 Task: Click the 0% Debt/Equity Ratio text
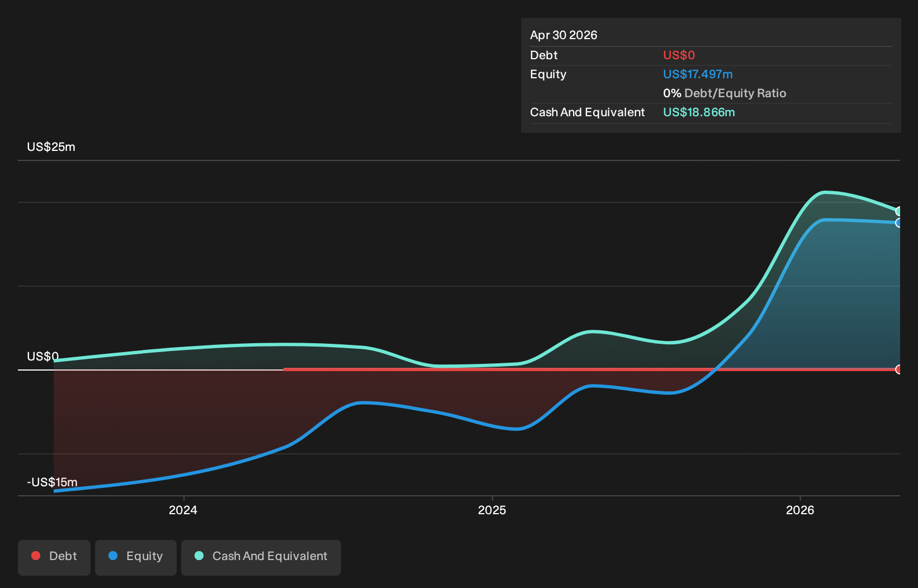tap(725, 93)
